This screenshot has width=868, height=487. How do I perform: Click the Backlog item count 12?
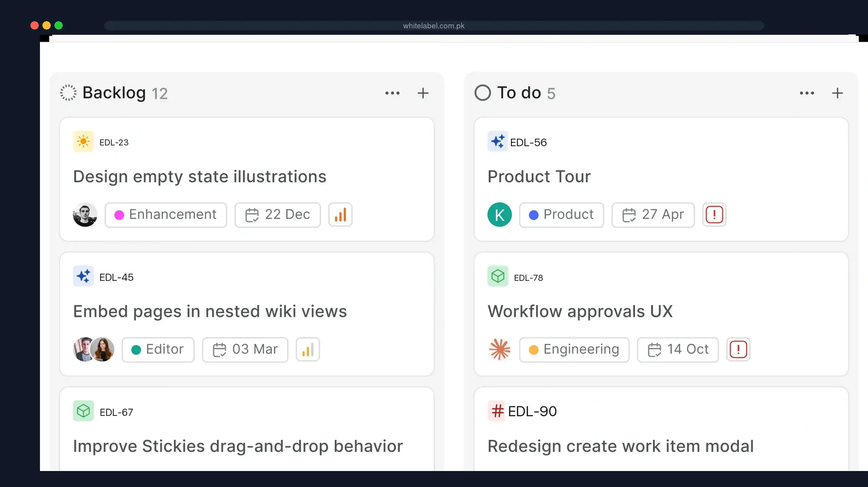[160, 94]
